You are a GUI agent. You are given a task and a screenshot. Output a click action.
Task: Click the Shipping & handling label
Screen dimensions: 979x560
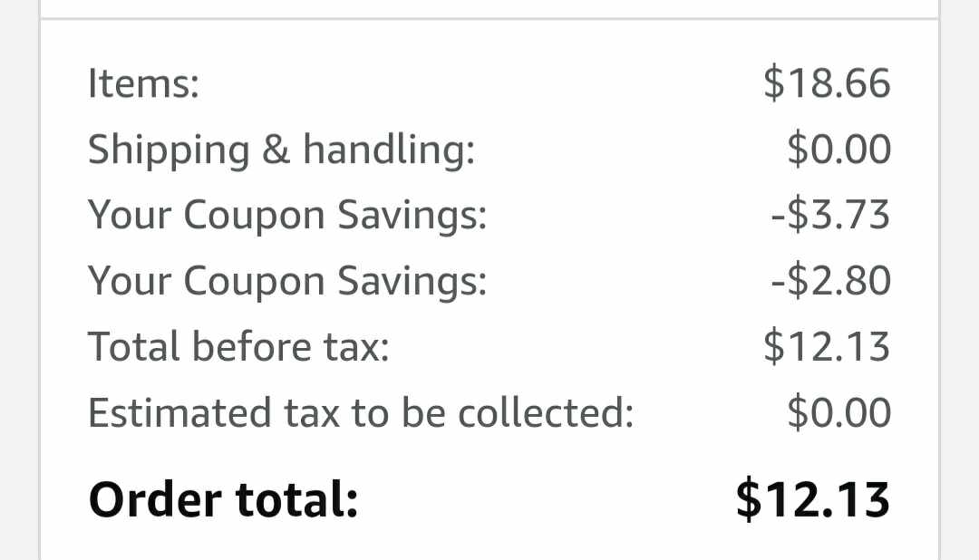[281, 150]
